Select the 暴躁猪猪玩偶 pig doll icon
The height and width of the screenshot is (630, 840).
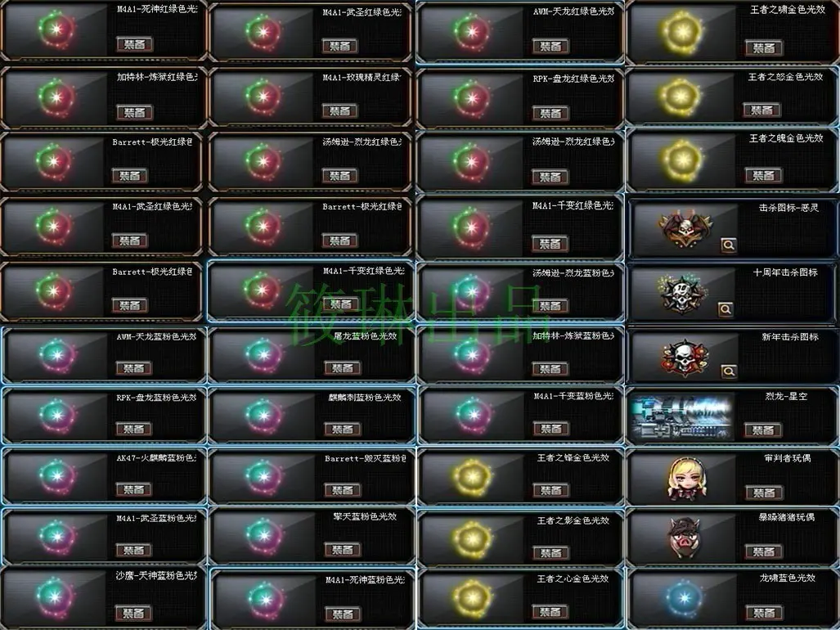(685, 538)
